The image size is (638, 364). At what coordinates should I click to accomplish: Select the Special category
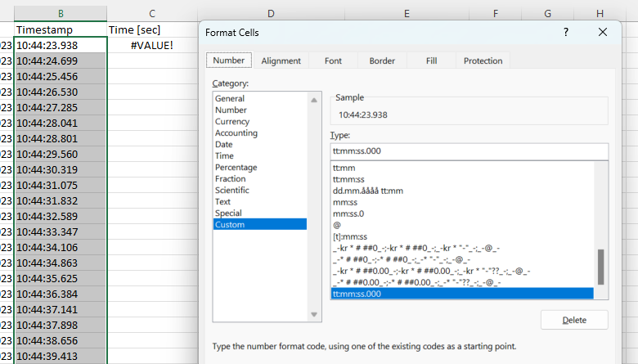(260, 213)
